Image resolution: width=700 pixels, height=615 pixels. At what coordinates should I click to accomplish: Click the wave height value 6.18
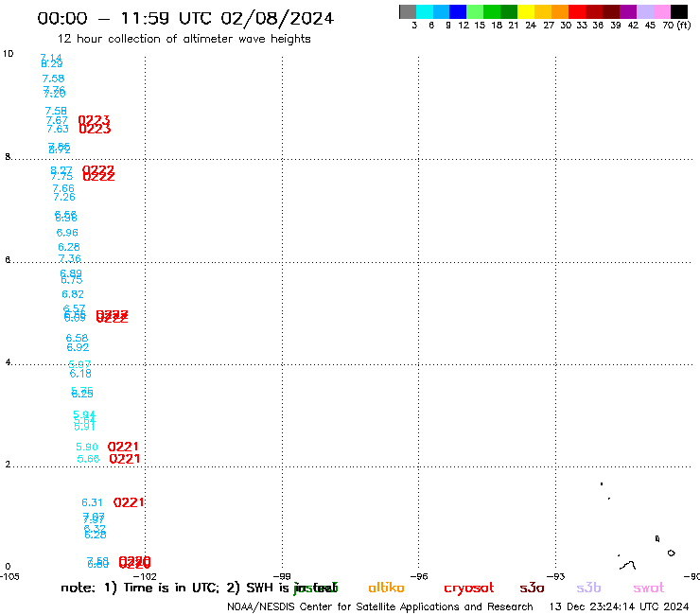pyautogui.click(x=80, y=374)
